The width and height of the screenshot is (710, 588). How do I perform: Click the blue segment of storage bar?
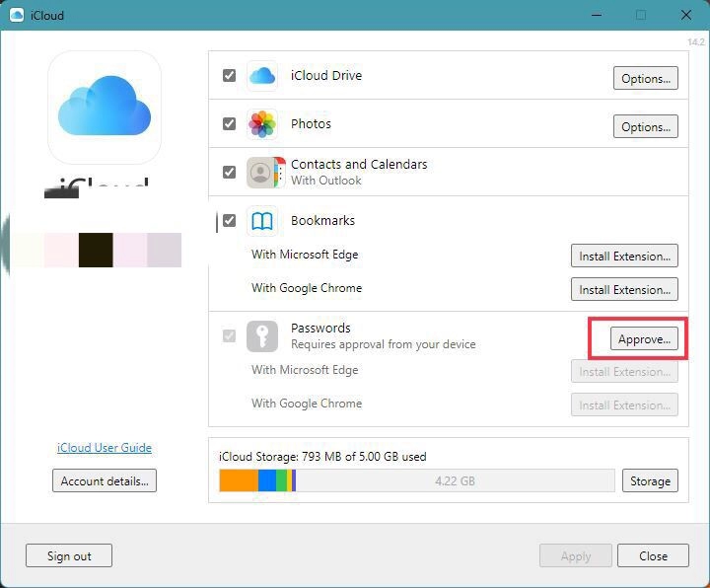267,480
